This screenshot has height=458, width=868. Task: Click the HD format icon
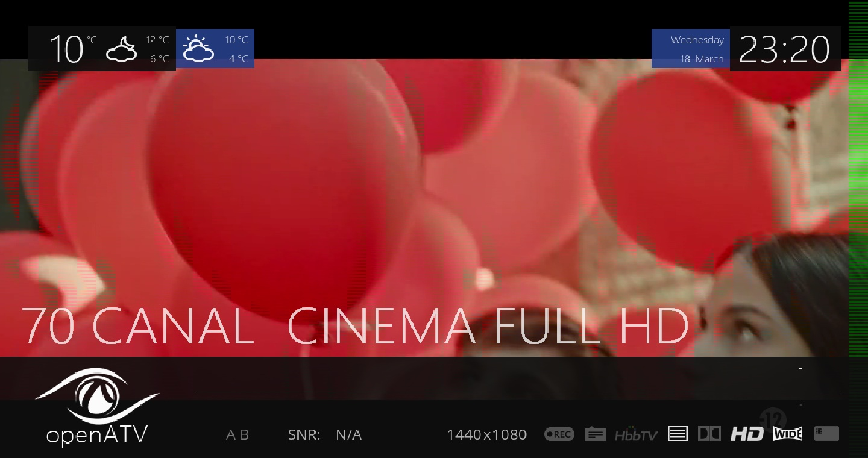click(747, 434)
